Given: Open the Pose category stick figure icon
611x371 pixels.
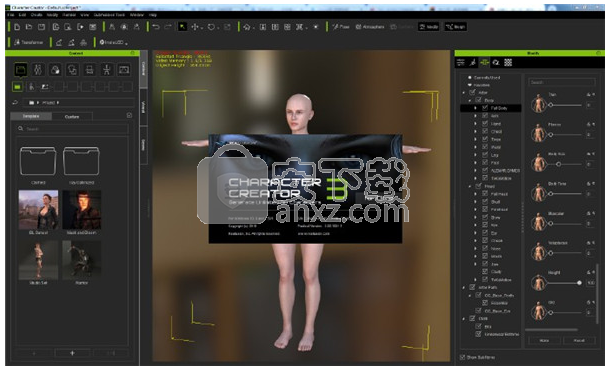Looking at the screenshot, I should click(106, 70).
